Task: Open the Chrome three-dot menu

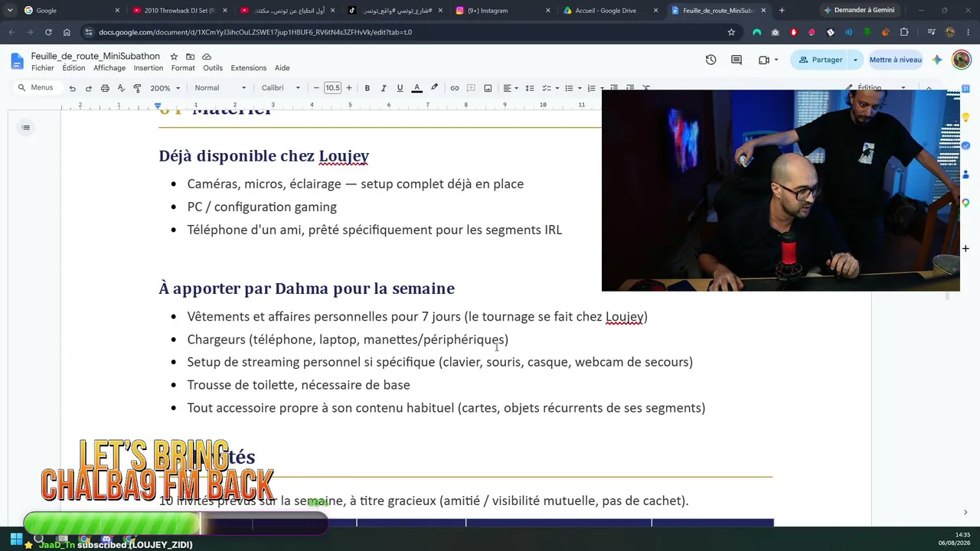Action: click(967, 32)
